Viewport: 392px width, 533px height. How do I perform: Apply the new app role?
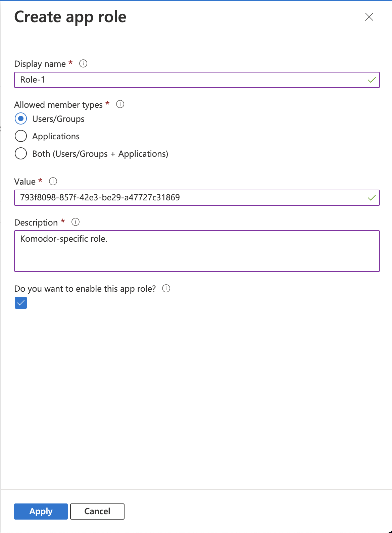(x=41, y=512)
